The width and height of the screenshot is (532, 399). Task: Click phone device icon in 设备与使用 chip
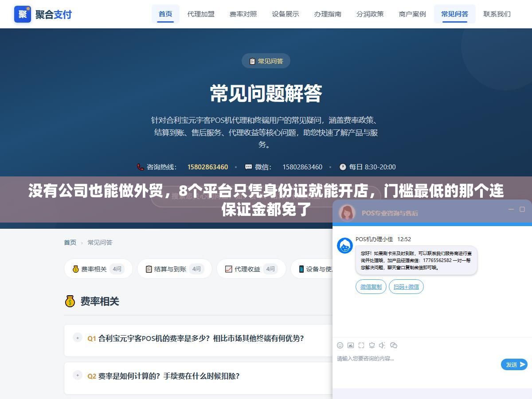301,269
